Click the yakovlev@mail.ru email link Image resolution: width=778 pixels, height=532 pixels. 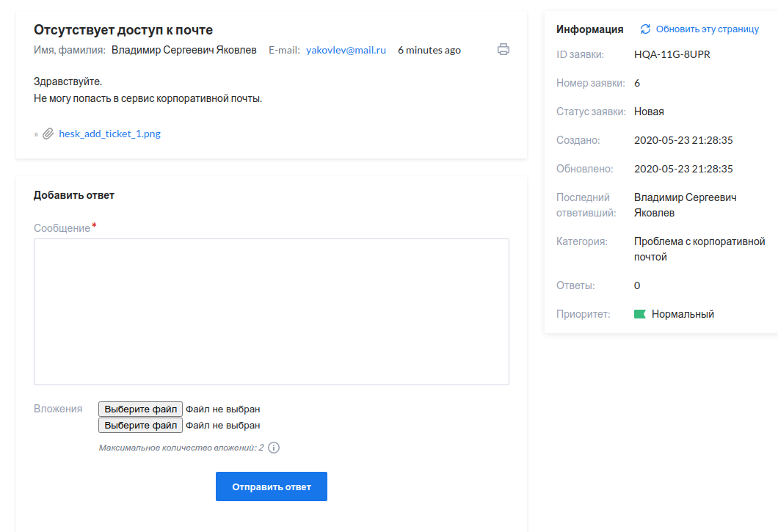coord(346,50)
